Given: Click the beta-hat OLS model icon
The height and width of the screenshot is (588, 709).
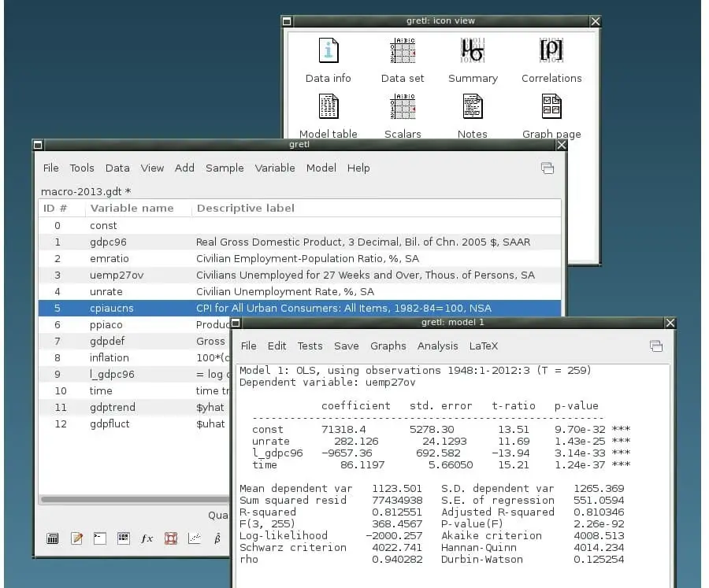Looking at the screenshot, I should pos(217,538).
